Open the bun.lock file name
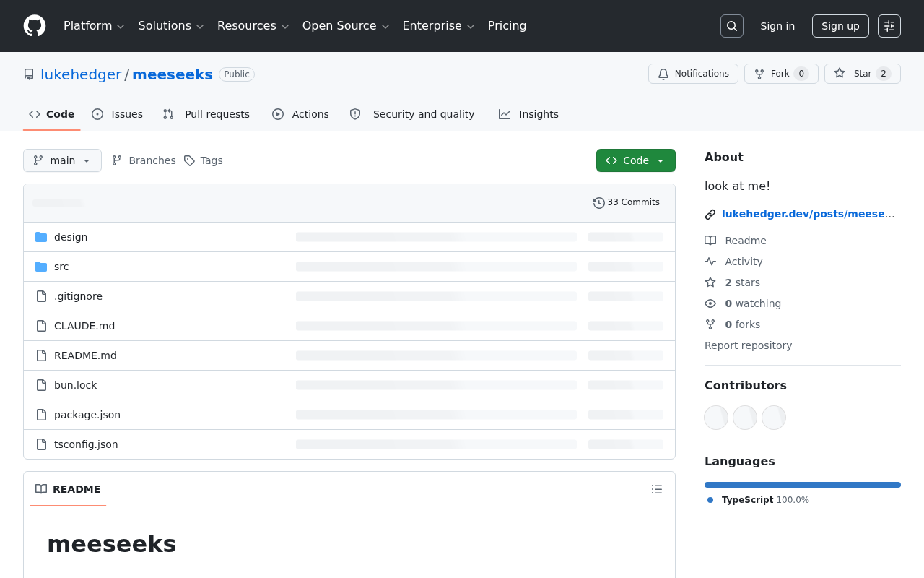This screenshot has width=924, height=578. [x=75, y=385]
